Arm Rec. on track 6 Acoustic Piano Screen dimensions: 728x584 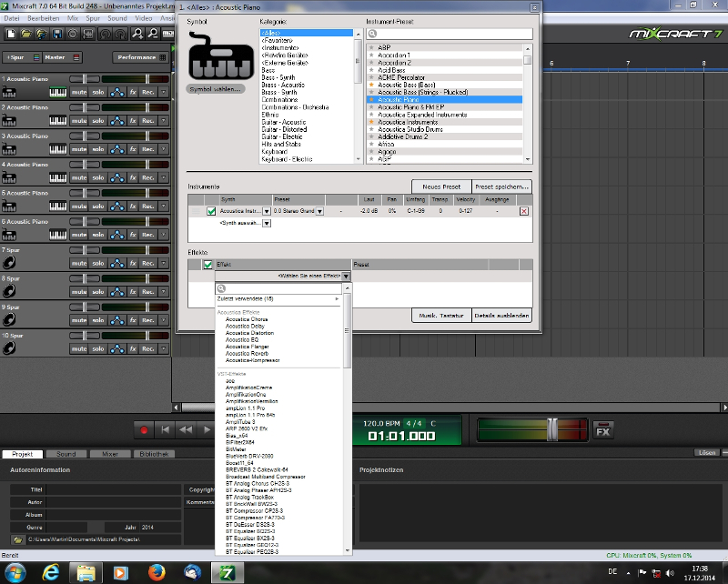click(148, 235)
